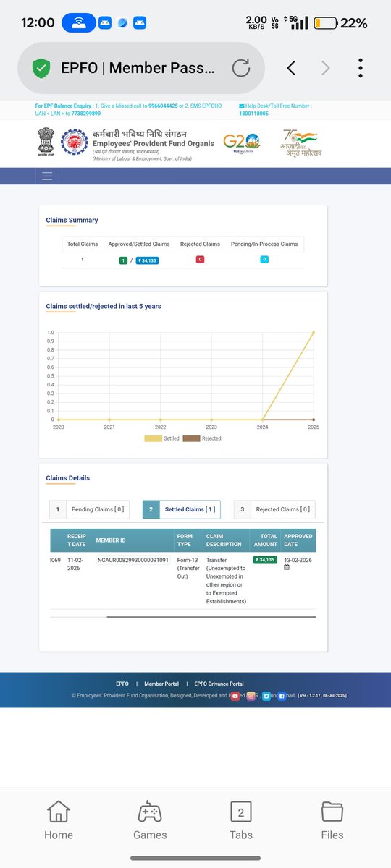Click the SMS number 7738299899
Image resolution: width=391 pixels, height=868 pixels.
(x=85, y=114)
